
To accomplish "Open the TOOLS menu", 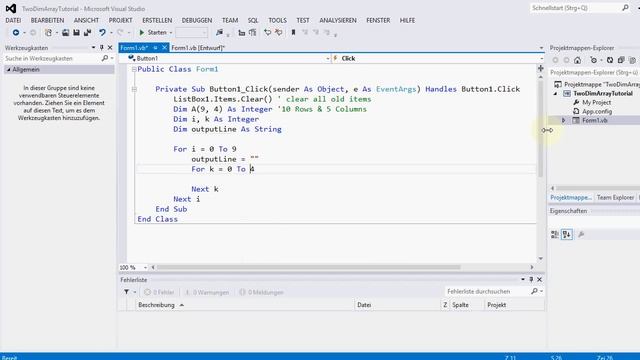I will click(x=278, y=20).
